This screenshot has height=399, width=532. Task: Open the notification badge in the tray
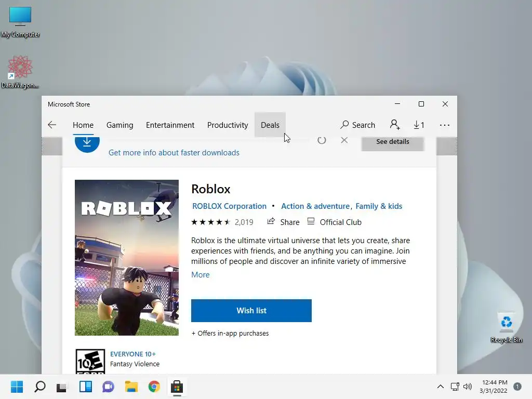point(517,387)
